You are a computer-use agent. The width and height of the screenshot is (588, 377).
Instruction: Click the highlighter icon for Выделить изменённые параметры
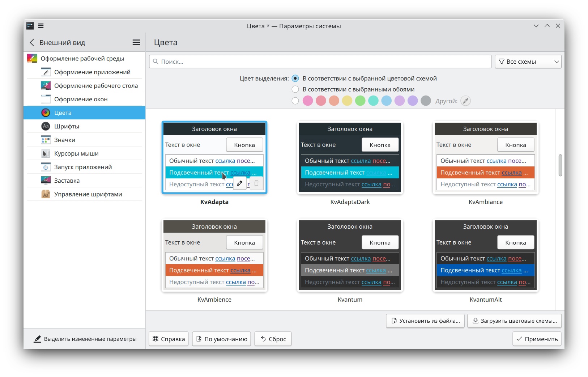tap(37, 339)
